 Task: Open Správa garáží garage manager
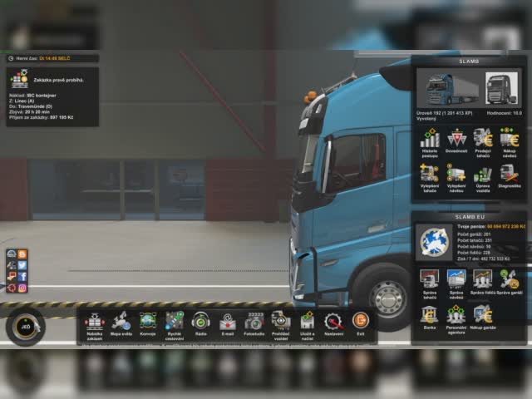click(510, 283)
